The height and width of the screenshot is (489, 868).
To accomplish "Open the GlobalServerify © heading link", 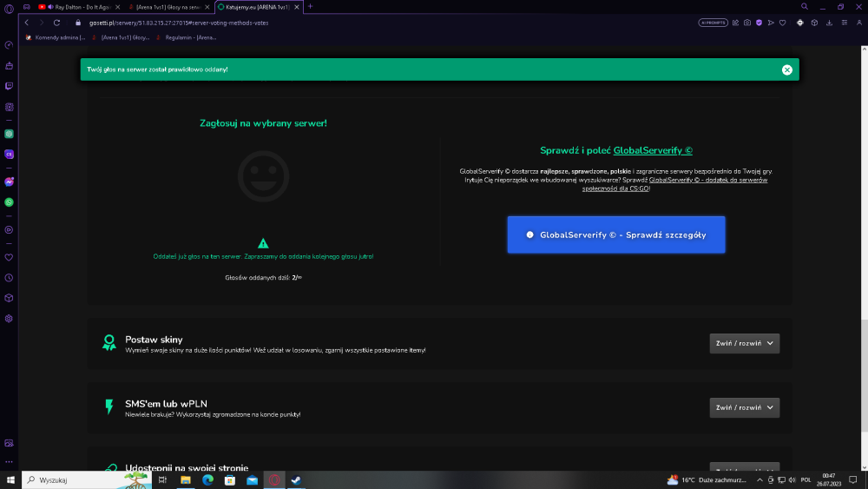I will pyautogui.click(x=653, y=150).
